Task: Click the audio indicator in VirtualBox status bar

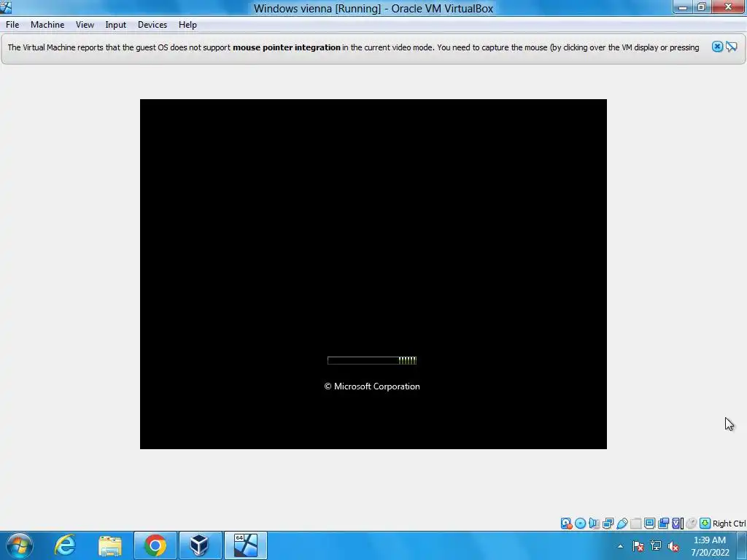Action: (594, 524)
